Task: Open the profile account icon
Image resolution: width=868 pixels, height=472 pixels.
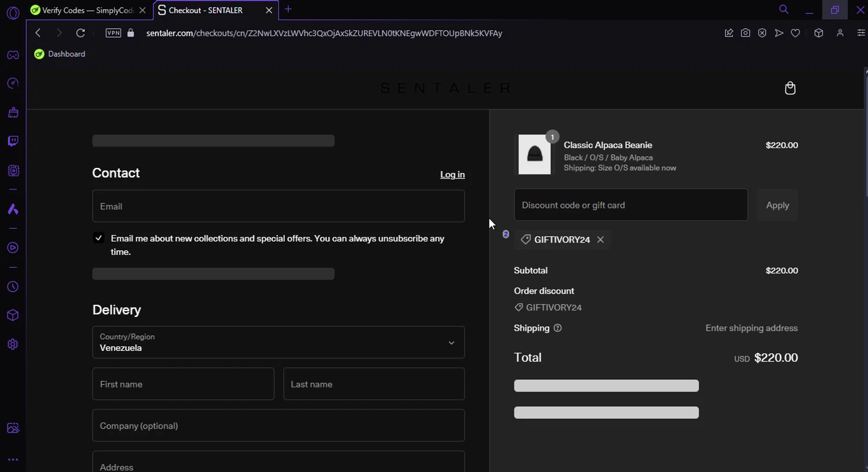Action: (x=840, y=33)
